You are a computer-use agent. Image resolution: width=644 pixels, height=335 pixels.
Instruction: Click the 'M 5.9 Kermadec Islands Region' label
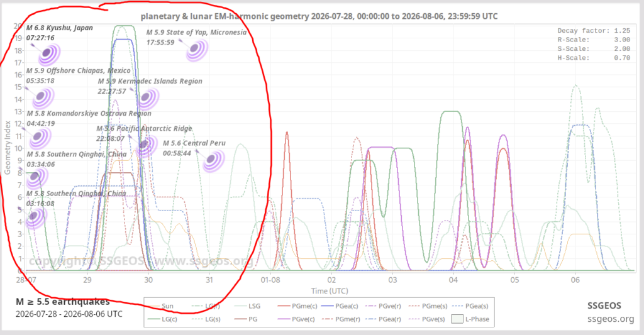150,81
